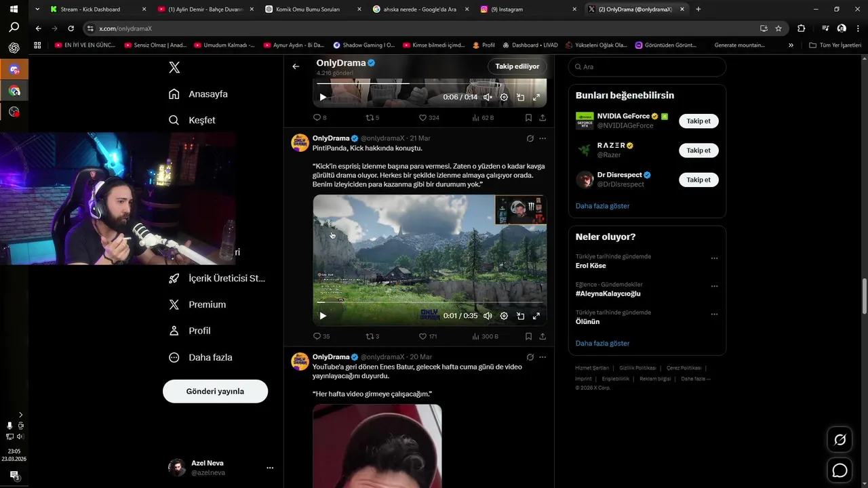Show more under Bunları beğenebilirsin
The image size is (868, 488).
pyautogui.click(x=602, y=206)
